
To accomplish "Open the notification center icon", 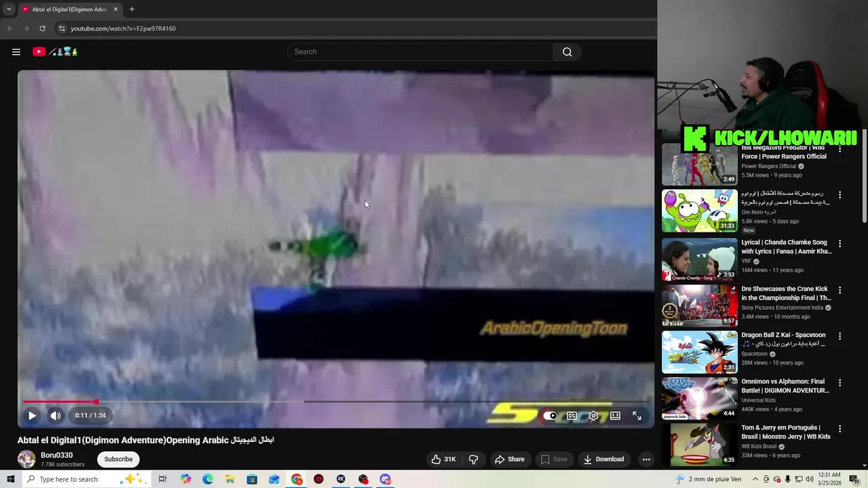I will 854,479.
